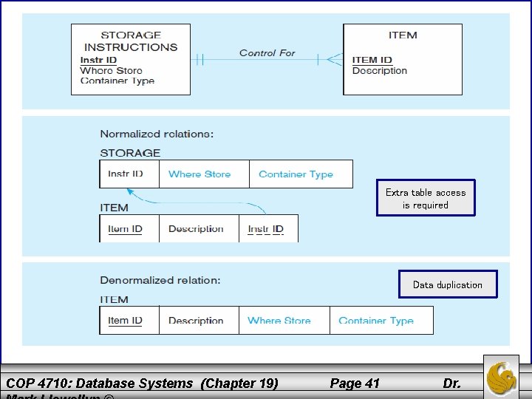Click the Denormalized relation heading
The image size is (532, 399).
point(160,280)
